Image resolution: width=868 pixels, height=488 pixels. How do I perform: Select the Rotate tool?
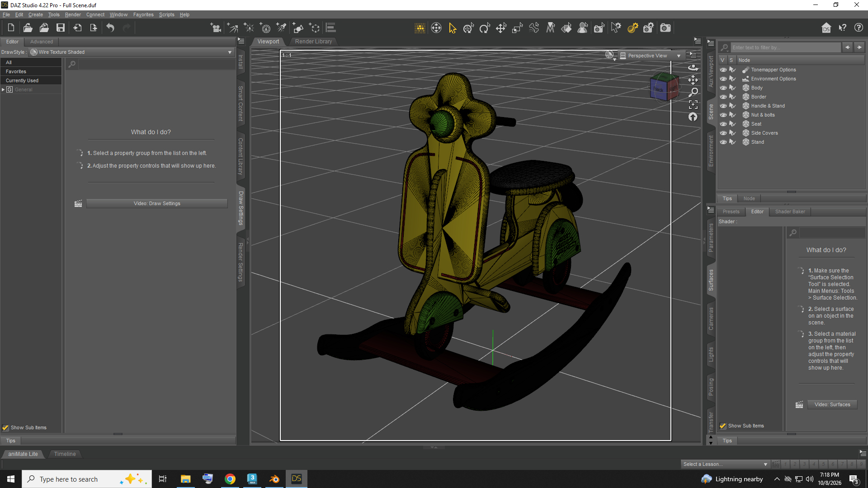click(485, 28)
